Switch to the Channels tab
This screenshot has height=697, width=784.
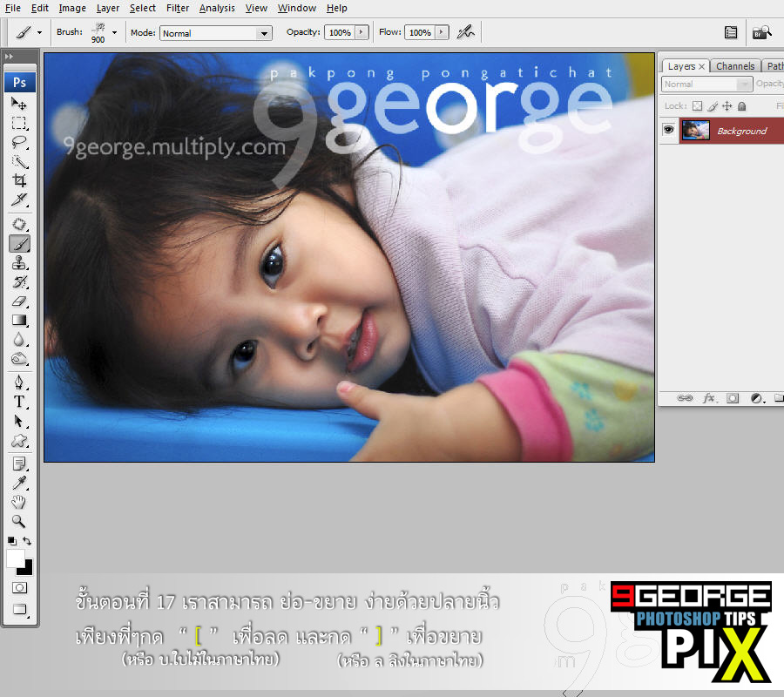pyautogui.click(x=734, y=66)
